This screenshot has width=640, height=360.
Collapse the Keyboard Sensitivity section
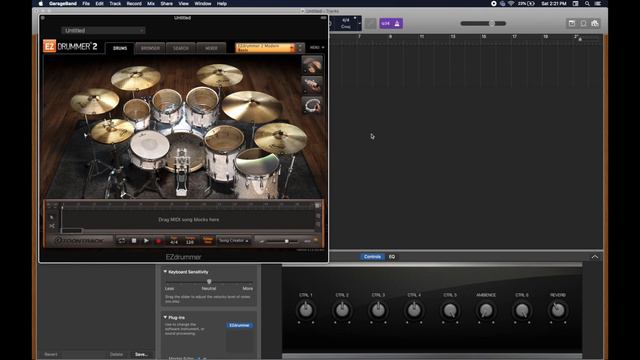click(165, 271)
